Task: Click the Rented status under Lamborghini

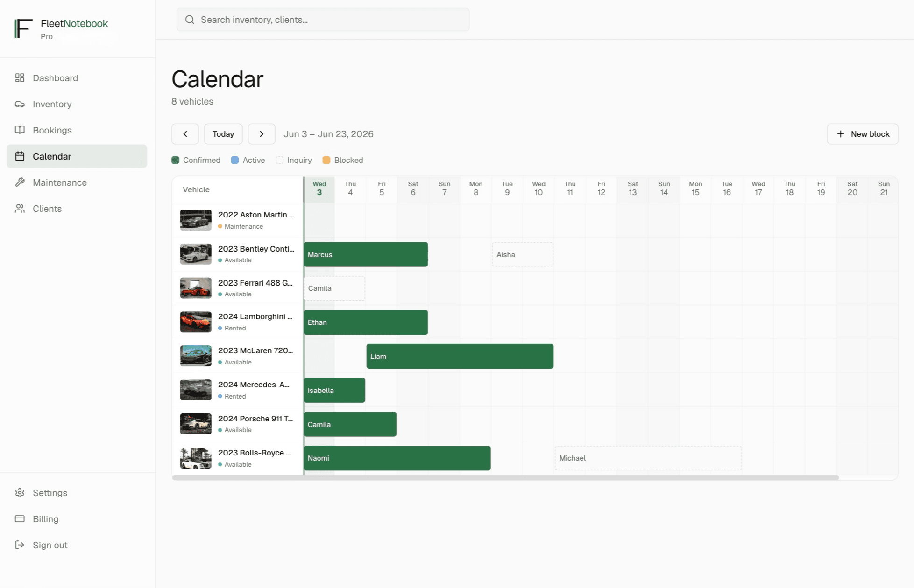Action: [232, 328]
